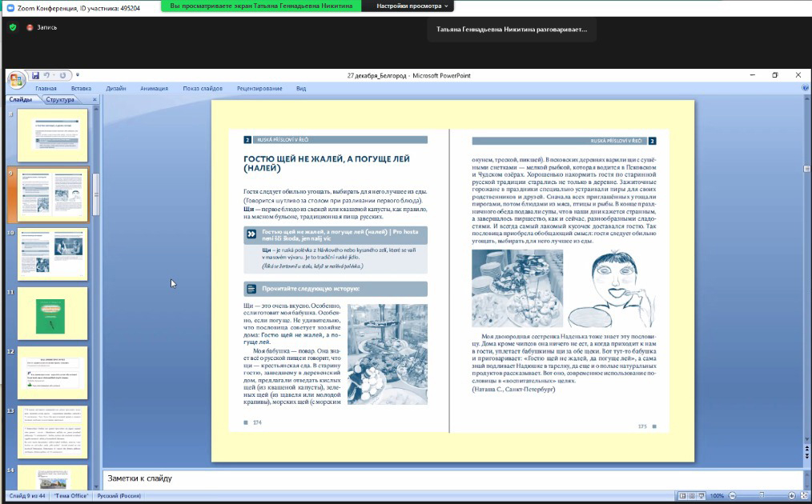
Task: Start Slide Show from status bar icon
Action: pyautogui.click(x=701, y=496)
